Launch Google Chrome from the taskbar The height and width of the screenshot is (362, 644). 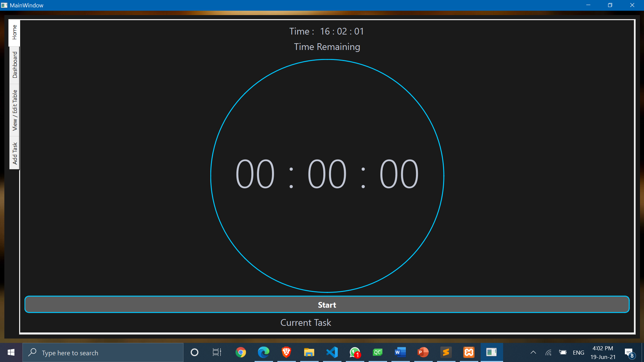point(241,352)
